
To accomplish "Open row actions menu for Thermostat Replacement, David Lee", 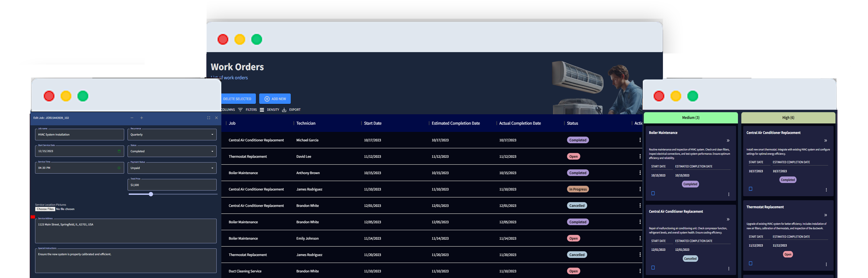I will tap(640, 156).
